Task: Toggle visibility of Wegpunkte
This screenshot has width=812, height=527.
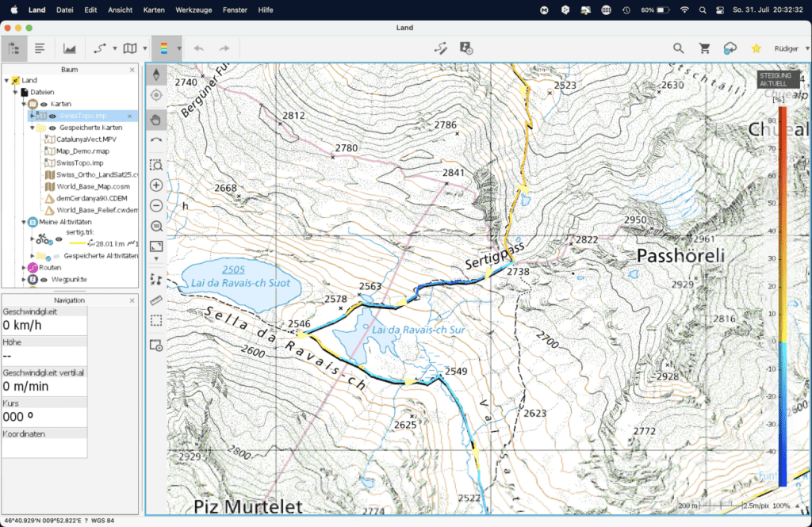Action: click(44, 280)
